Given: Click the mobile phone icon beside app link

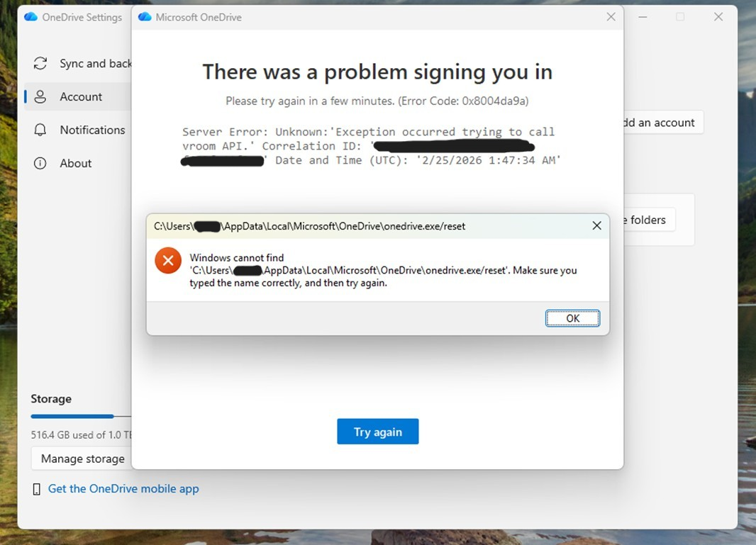Looking at the screenshot, I should (x=36, y=489).
